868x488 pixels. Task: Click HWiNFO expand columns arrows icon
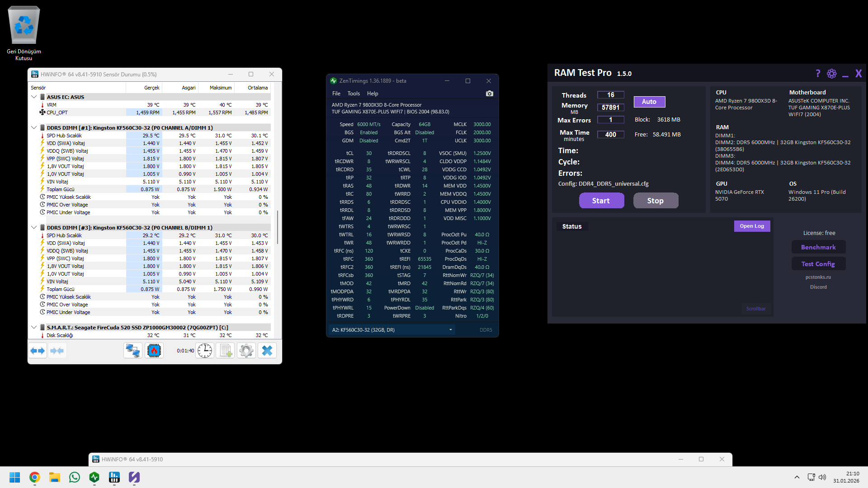click(38, 351)
